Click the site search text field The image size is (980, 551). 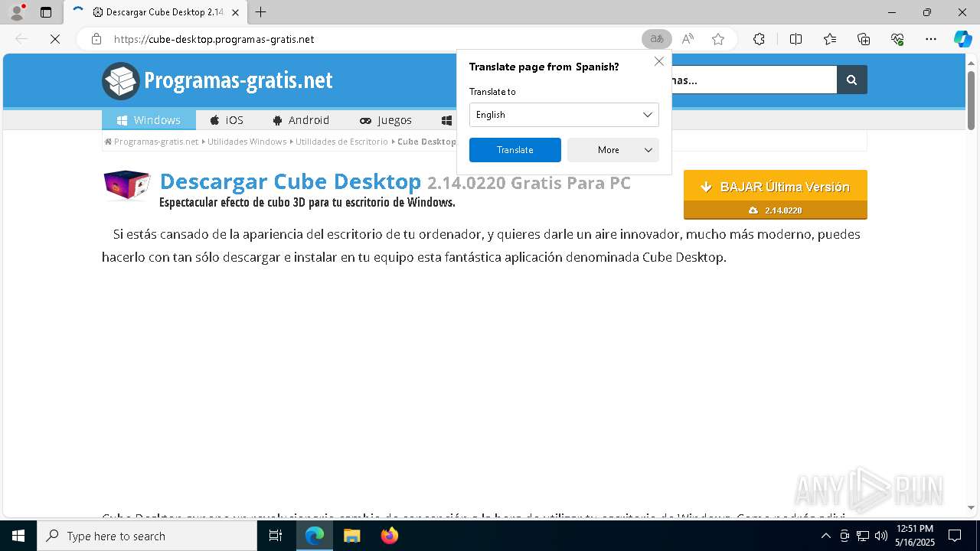[754, 80]
